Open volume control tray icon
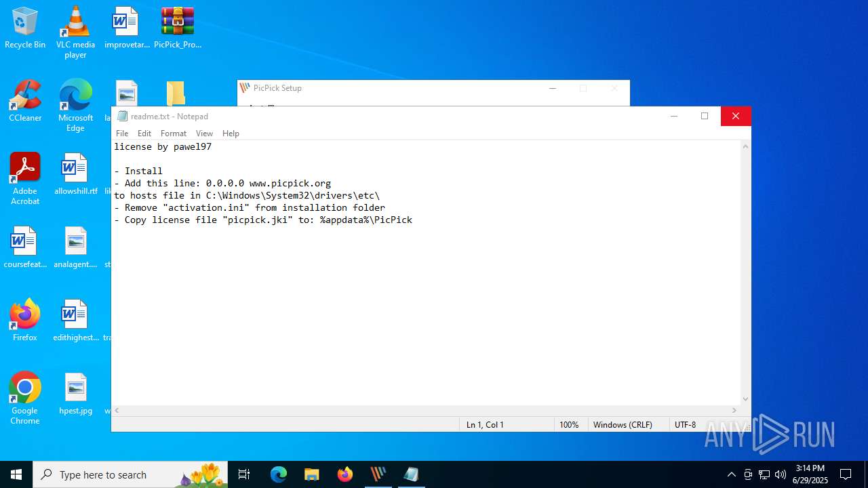This screenshot has width=868, height=488. tap(781, 474)
